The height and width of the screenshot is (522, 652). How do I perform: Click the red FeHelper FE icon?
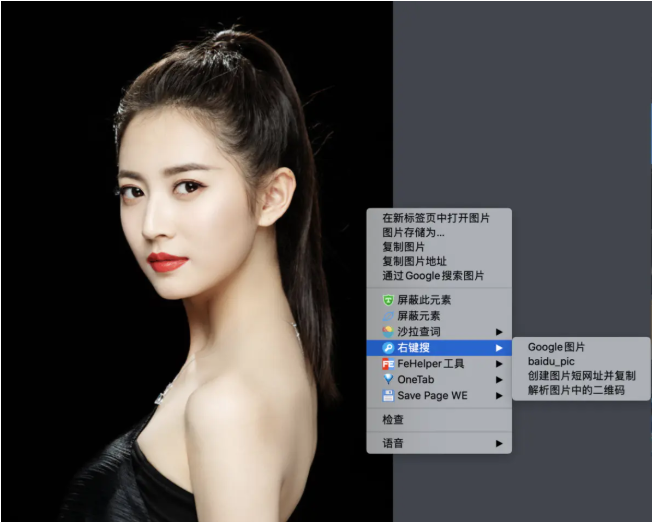(x=388, y=364)
